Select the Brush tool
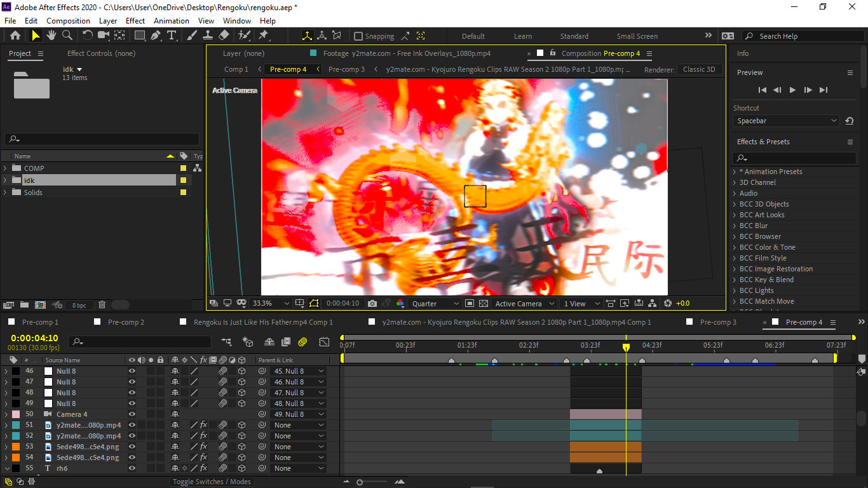868x488 pixels. [x=192, y=36]
